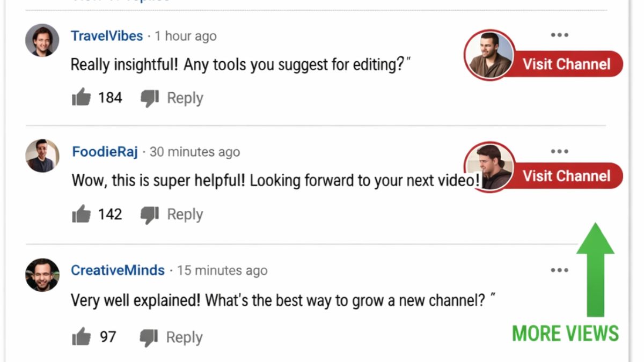Click Reply under FoodieRaj's comment
Viewport: 644px width, 362px height.
(x=184, y=214)
